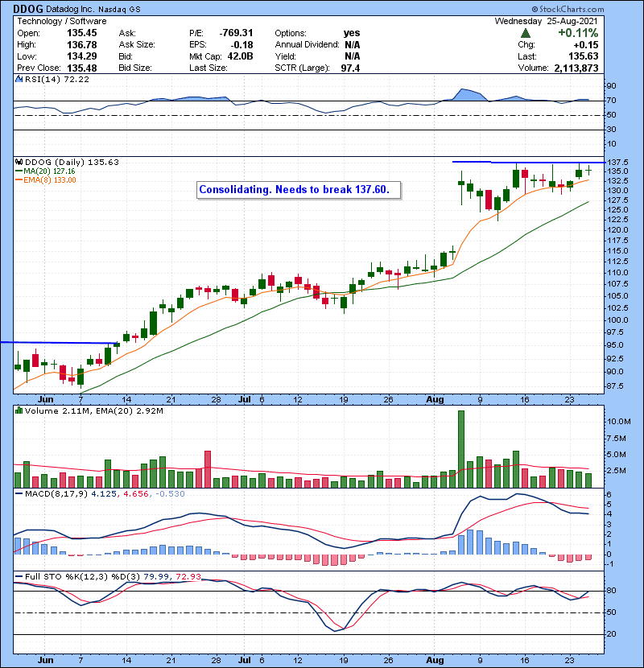Click the Low price 134.29
Image resolution: width=644 pixels, height=668 pixels.
pyautogui.click(x=82, y=56)
